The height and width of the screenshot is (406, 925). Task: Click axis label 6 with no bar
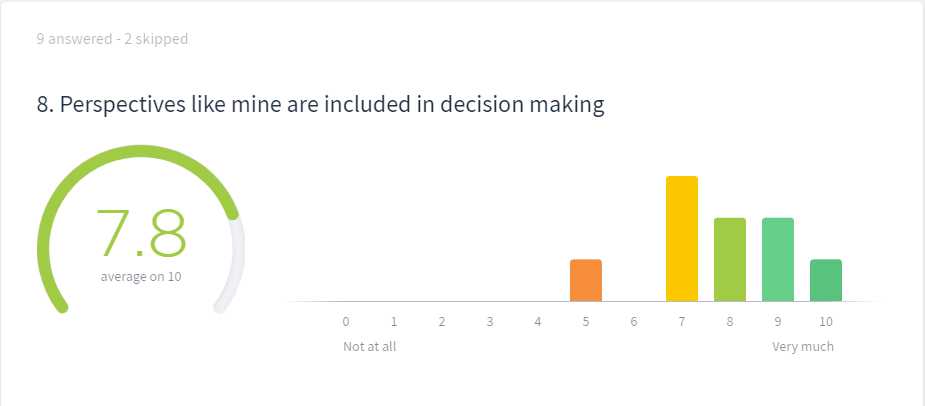(x=634, y=322)
